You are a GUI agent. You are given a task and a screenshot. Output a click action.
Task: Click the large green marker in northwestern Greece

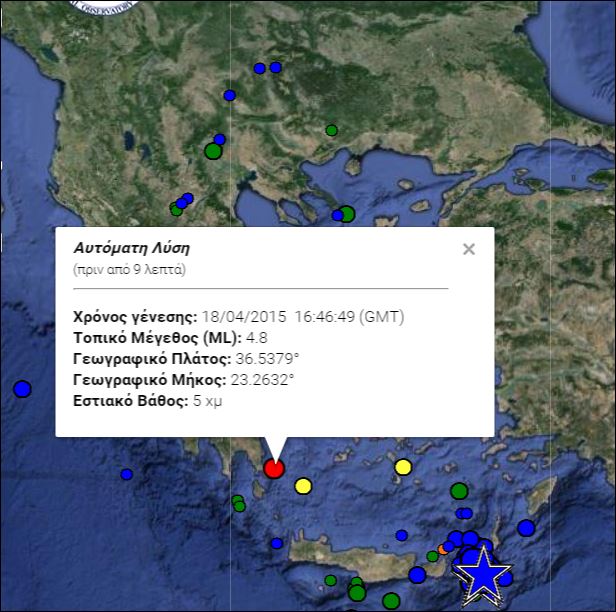coord(213,151)
